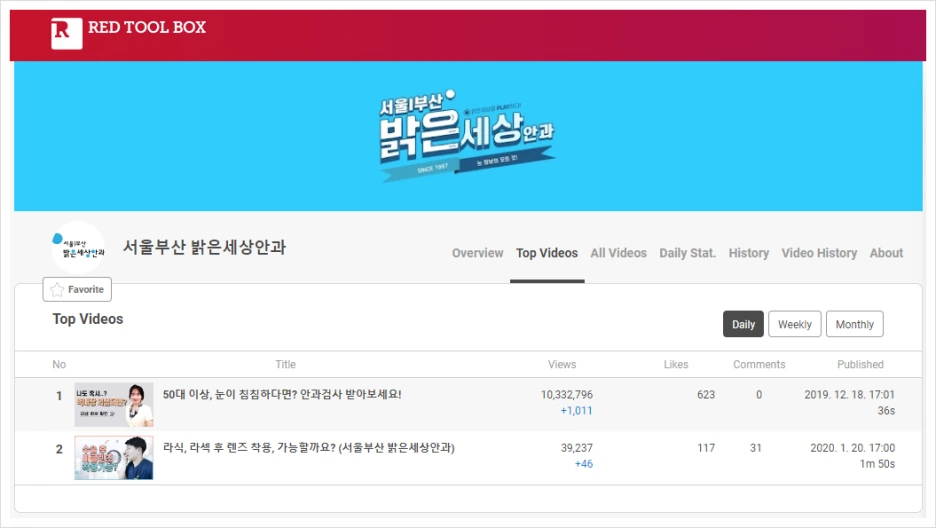This screenshot has width=936, height=528.
Task: Click the 밝은세상안과 channel banner image
Action: pos(468,136)
